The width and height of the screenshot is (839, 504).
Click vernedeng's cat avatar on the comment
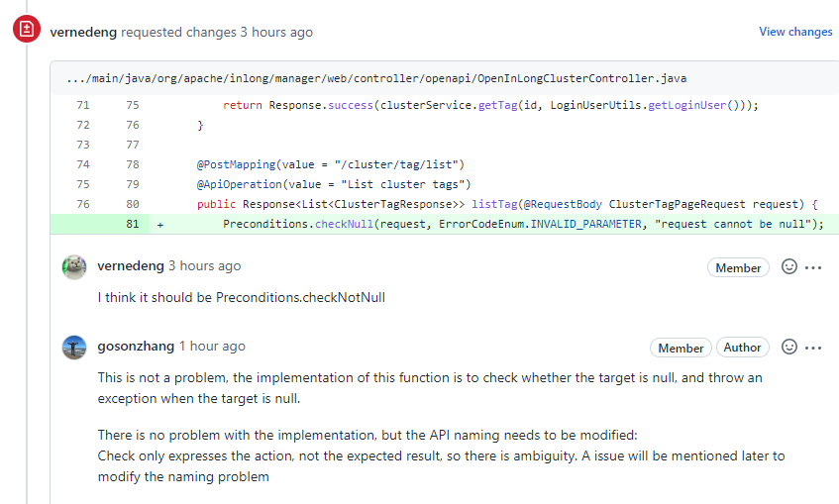74,267
